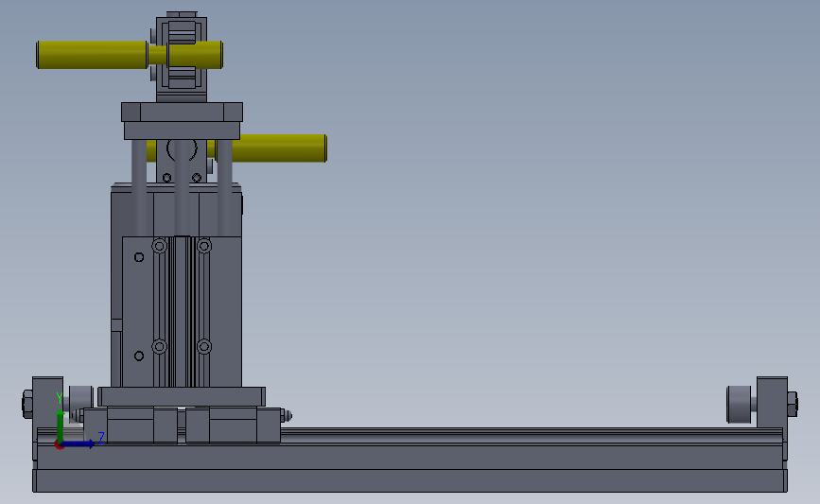The image size is (820, 504).
Task: Select the gear housing at the column top
Action: click(182, 59)
